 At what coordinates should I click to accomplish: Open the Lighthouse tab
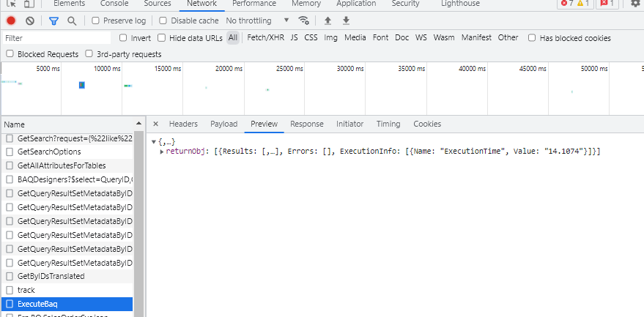coord(460,3)
